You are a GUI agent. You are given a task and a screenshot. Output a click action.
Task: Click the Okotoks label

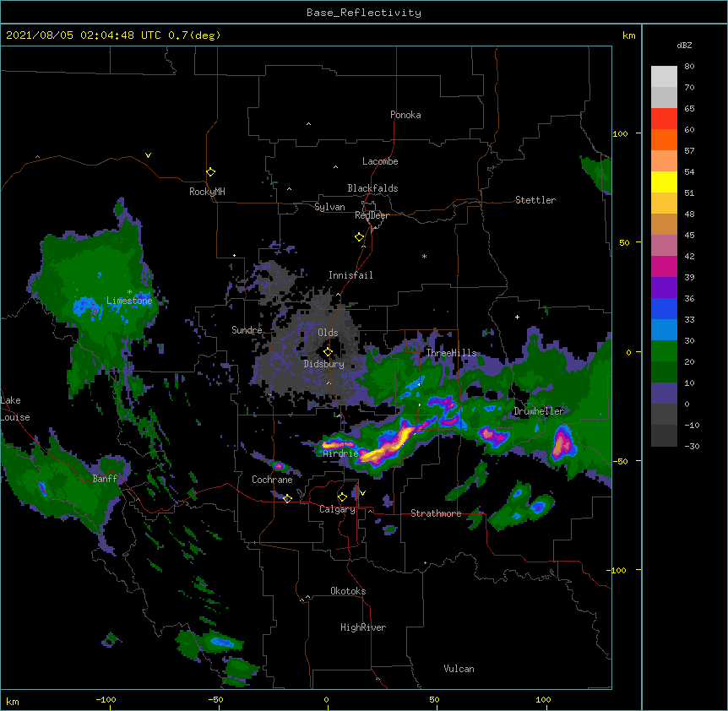click(348, 591)
